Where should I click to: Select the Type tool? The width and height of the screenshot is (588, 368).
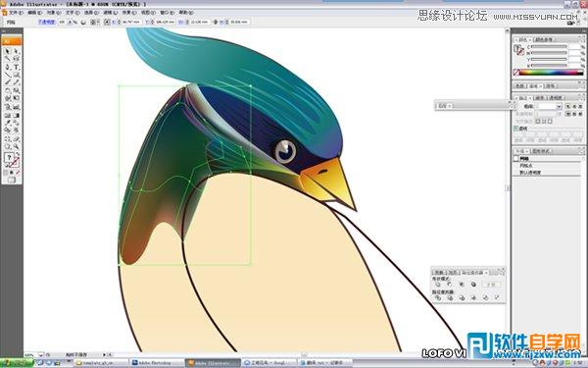[x=16, y=67]
